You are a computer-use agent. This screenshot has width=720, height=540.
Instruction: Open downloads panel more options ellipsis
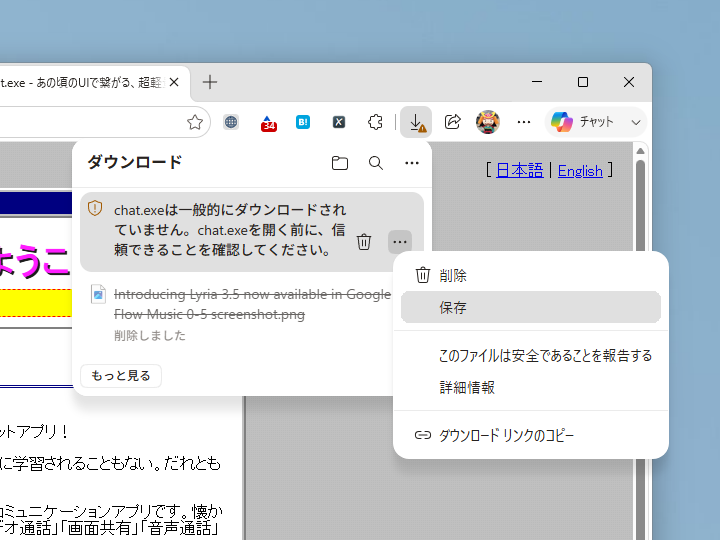[412, 163]
